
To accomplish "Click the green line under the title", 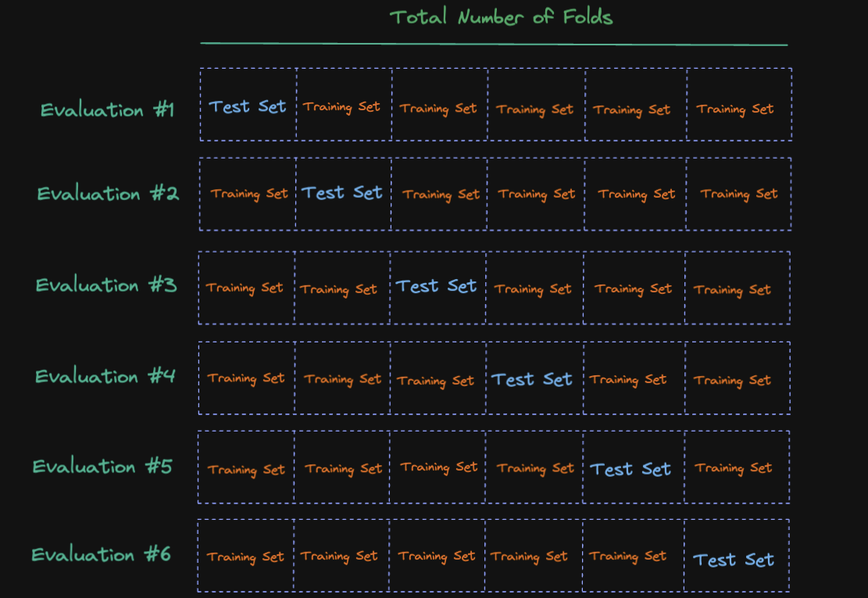I will click(494, 44).
